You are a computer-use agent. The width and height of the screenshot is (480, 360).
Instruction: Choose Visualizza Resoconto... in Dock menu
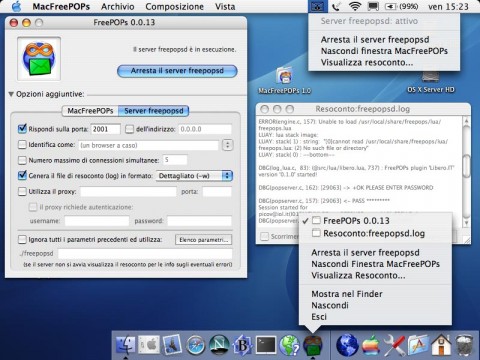pyautogui.click(x=375, y=276)
